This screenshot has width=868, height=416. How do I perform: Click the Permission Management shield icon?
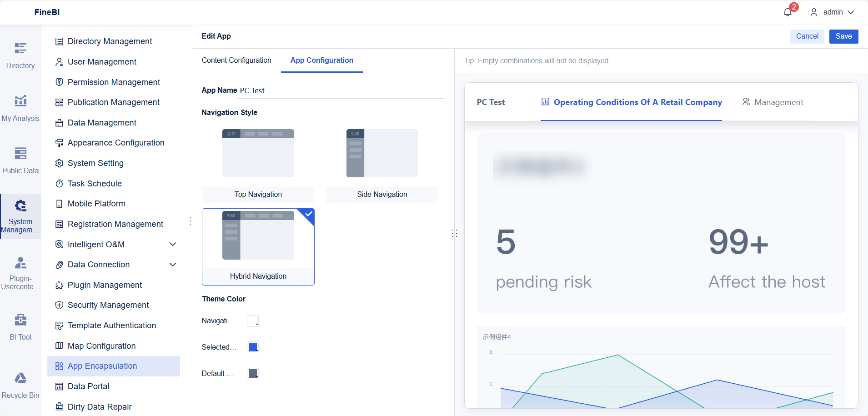tap(59, 82)
